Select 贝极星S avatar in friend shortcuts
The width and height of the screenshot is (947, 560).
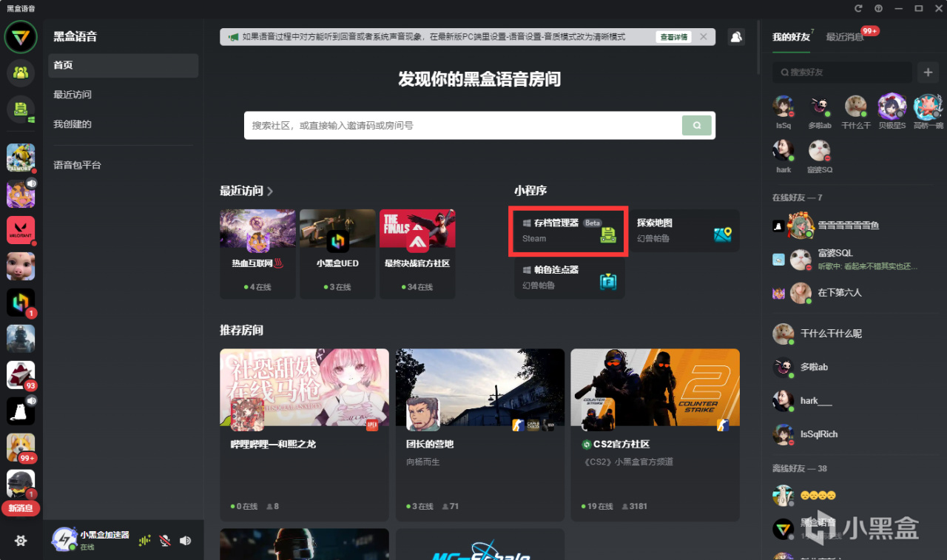point(892,107)
